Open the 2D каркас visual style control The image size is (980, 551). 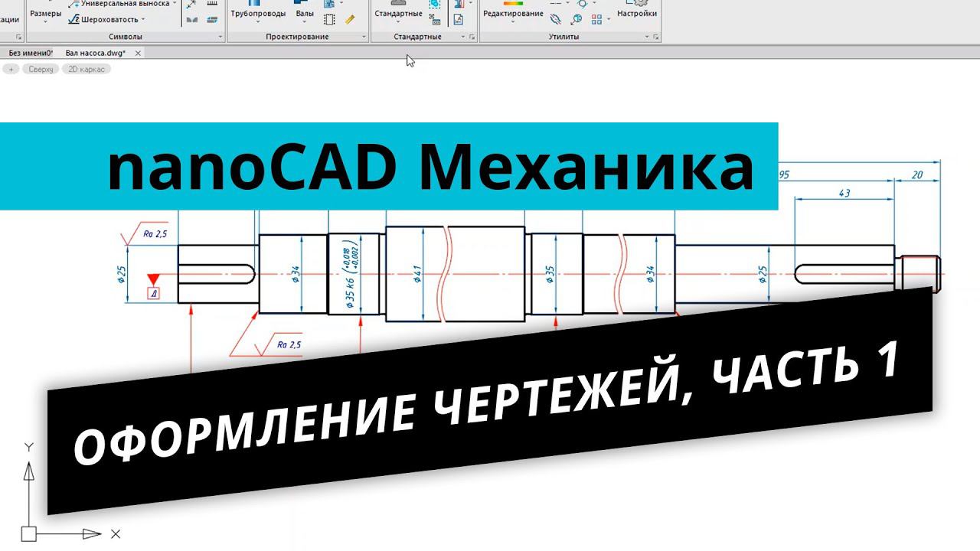(x=86, y=69)
